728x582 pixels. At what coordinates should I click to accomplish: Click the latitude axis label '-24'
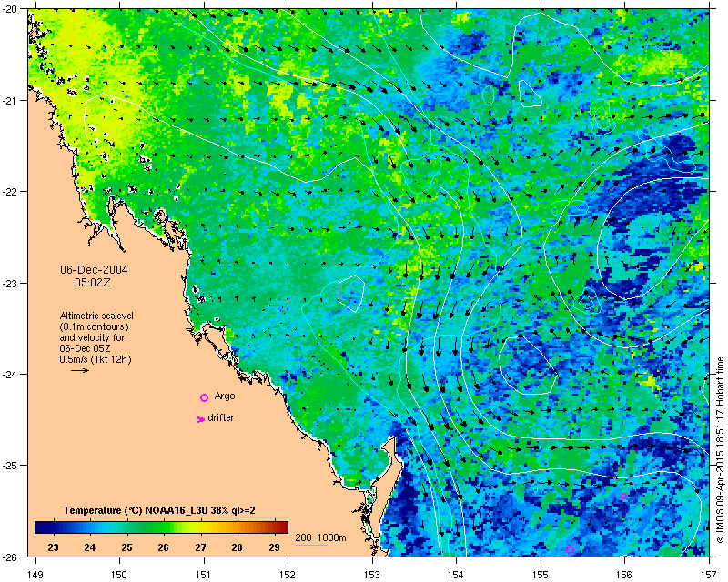(9, 374)
